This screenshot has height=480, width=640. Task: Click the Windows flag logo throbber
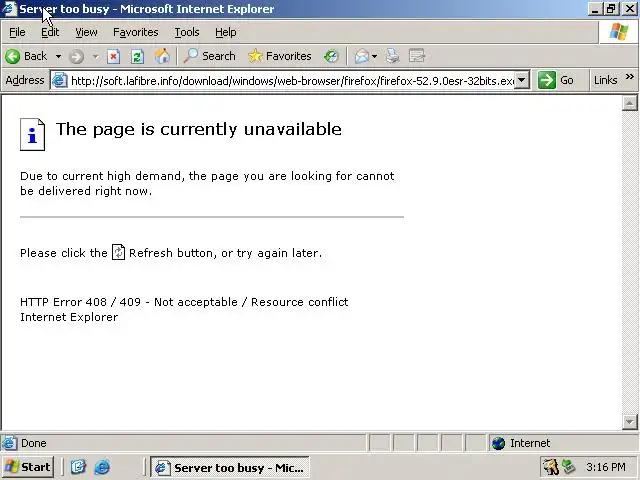(618, 32)
